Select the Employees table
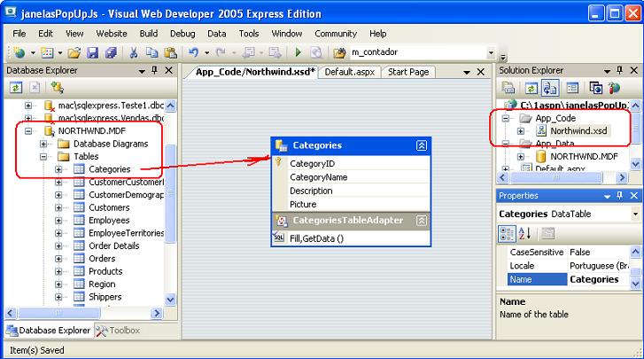The width and height of the screenshot is (644, 359). pyautogui.click(x=109, y=220)
